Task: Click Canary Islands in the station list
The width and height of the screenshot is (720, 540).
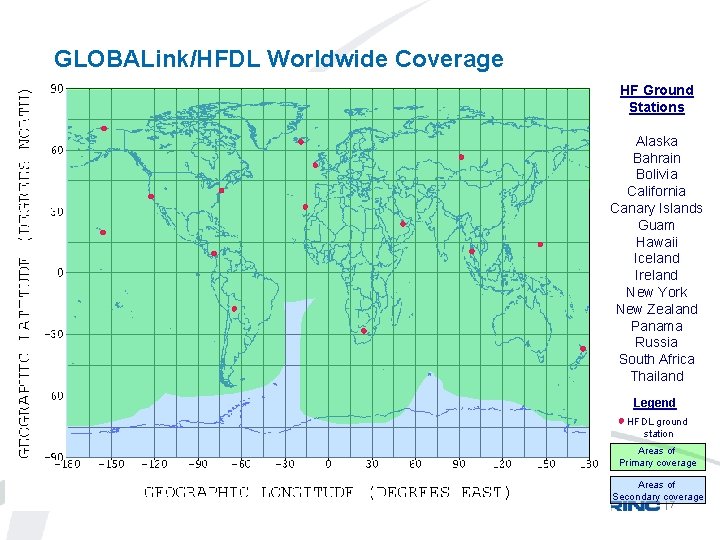Action: [657, 208]
